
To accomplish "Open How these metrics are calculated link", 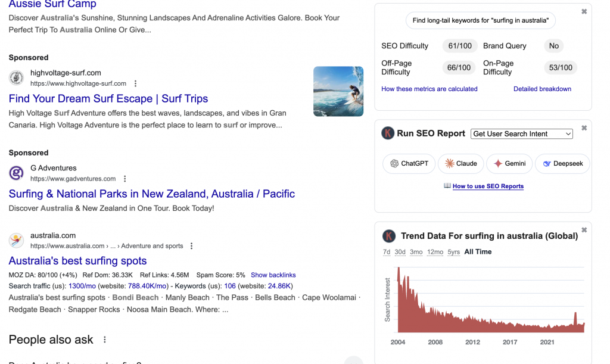I will pos(429,89).
